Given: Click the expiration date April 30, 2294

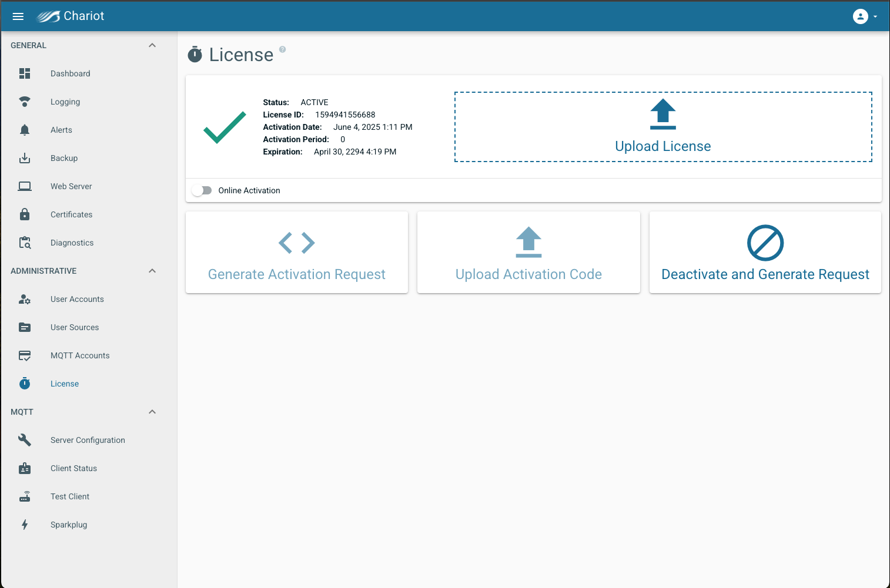Looking at the screenshot, I should (355, 152).
